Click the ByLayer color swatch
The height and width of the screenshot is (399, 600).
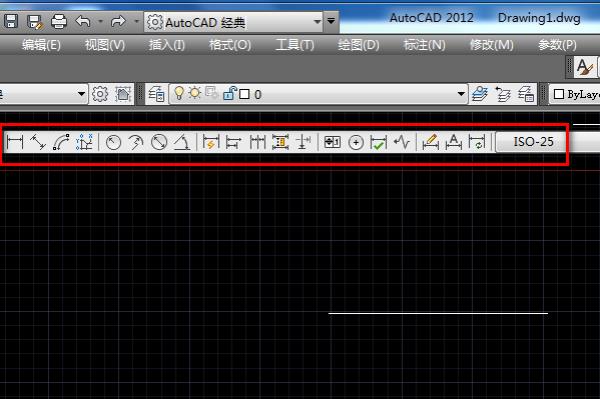coord(559,94)
